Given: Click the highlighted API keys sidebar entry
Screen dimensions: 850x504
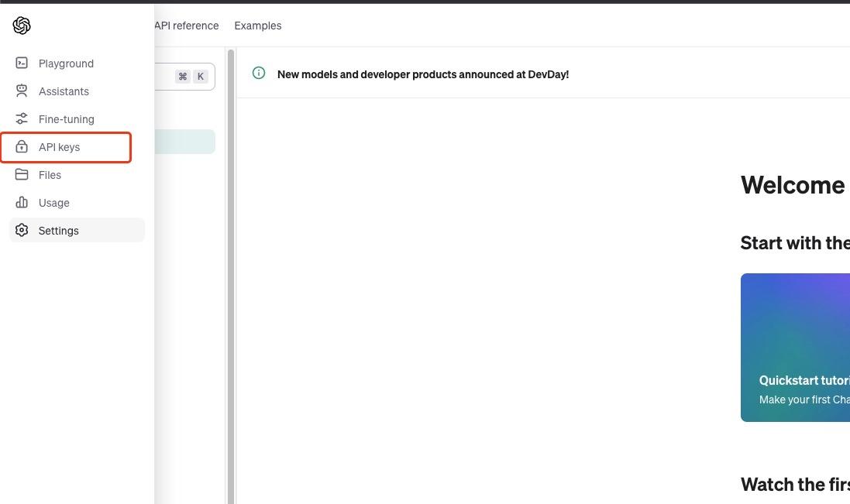Looking at the screenshot, I should (66, 146).
